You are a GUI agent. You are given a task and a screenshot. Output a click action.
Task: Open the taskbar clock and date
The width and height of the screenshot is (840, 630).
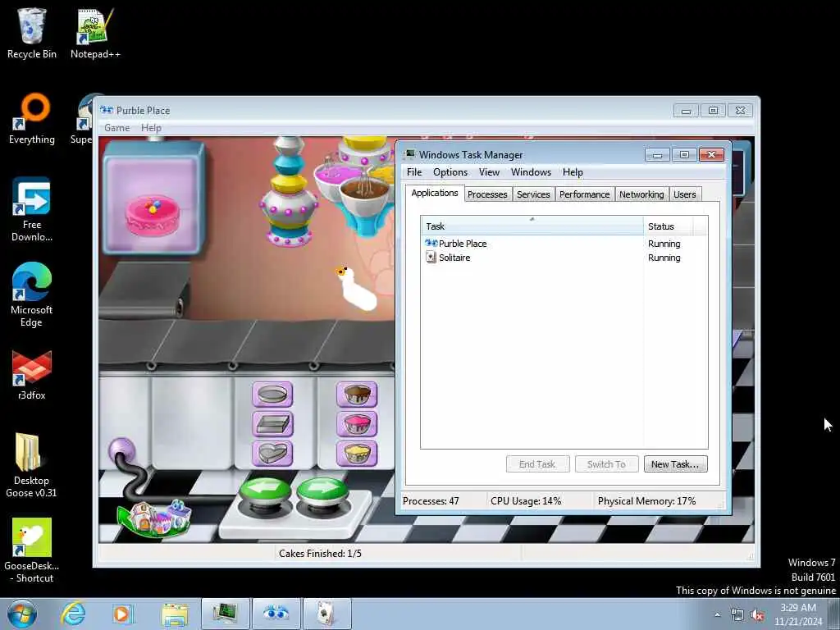point(798,614)
